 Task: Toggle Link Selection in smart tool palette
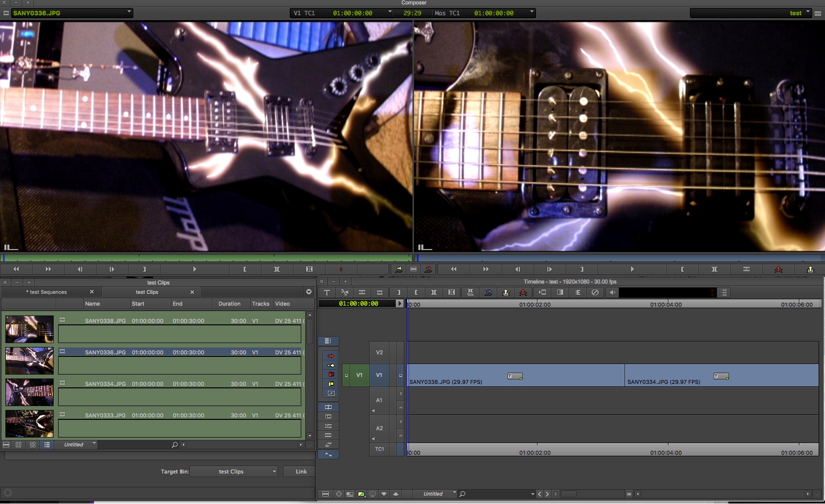click(x=328, y=341)
